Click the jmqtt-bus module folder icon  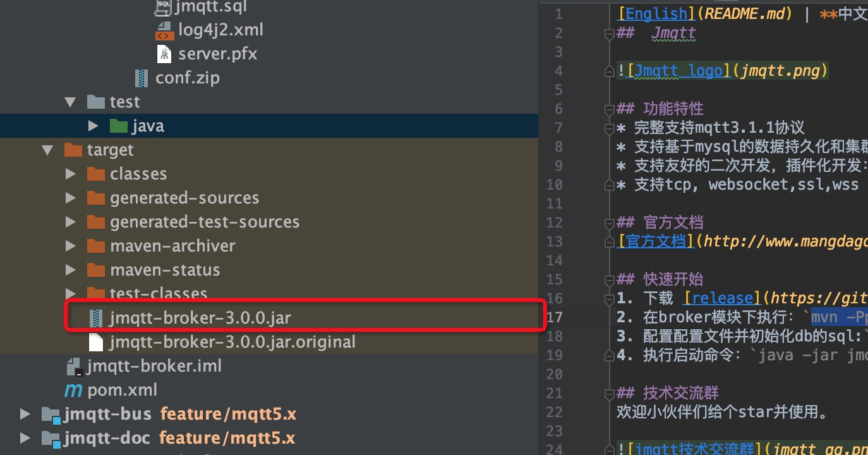click(x=51, y=414)
